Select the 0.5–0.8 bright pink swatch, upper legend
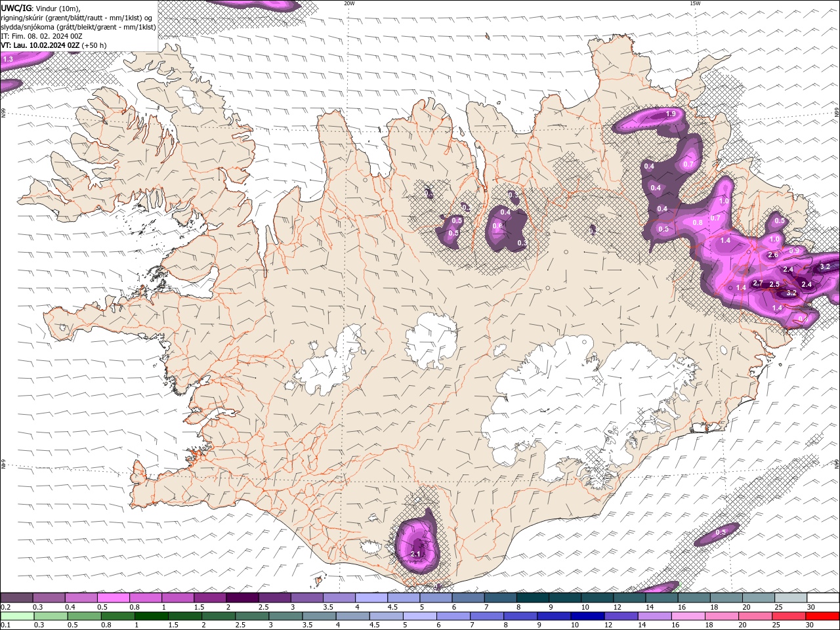840x630 pixels. [113, 598]
